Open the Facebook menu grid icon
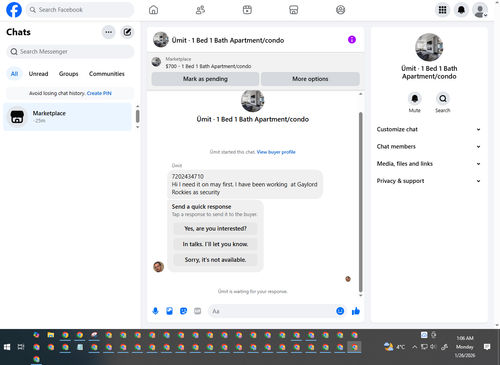The height and width of the screenshot is (365, 500). [x=442, y=10]
